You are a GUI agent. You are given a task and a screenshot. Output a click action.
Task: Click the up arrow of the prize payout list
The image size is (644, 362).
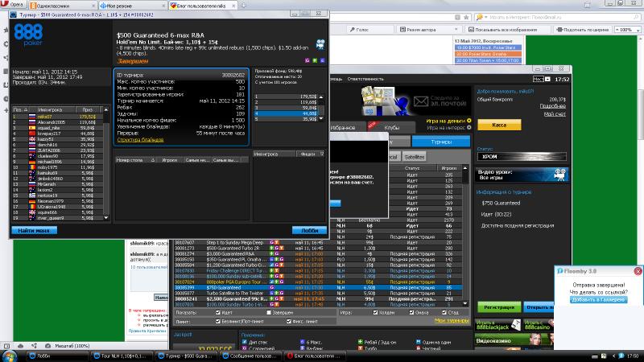click(321, 97)
